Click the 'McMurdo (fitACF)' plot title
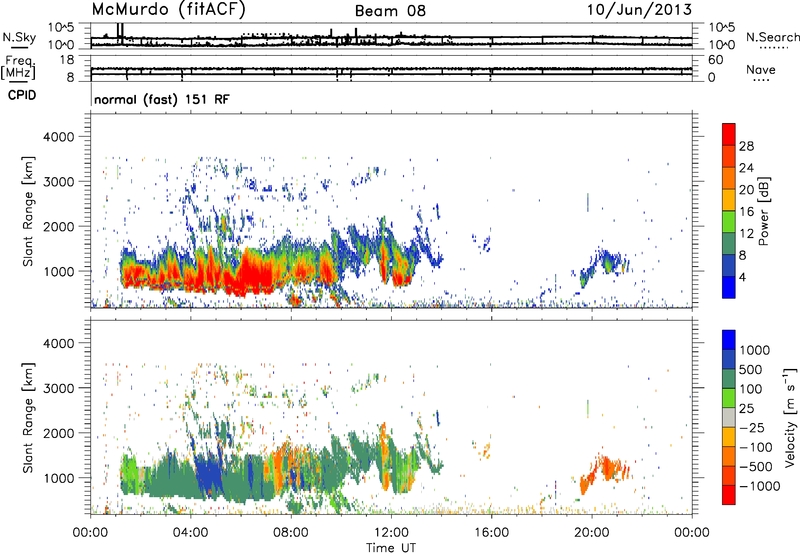Viewport: 800px width, 554px height. [x=168, y=10]
